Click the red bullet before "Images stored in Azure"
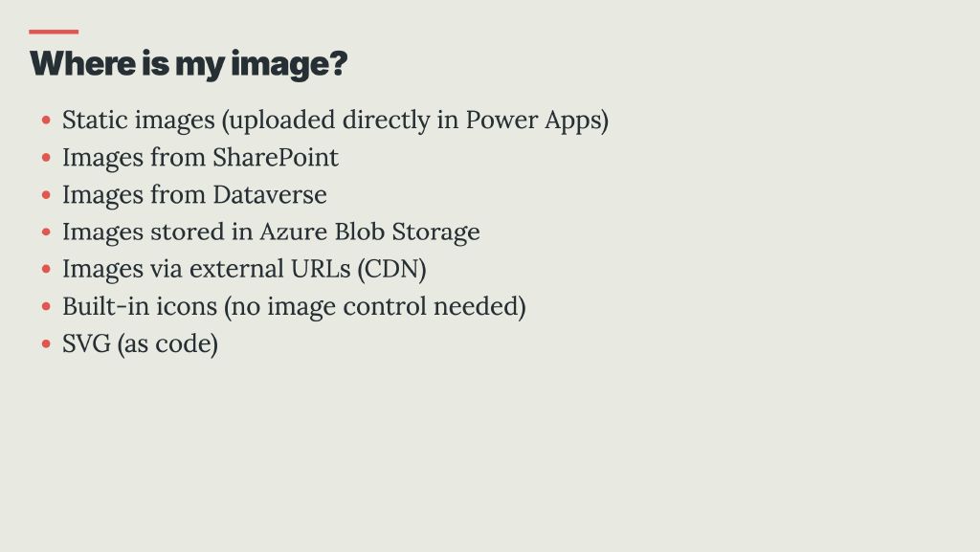Screen dimensions: 980x552 (x=46, y=232)
